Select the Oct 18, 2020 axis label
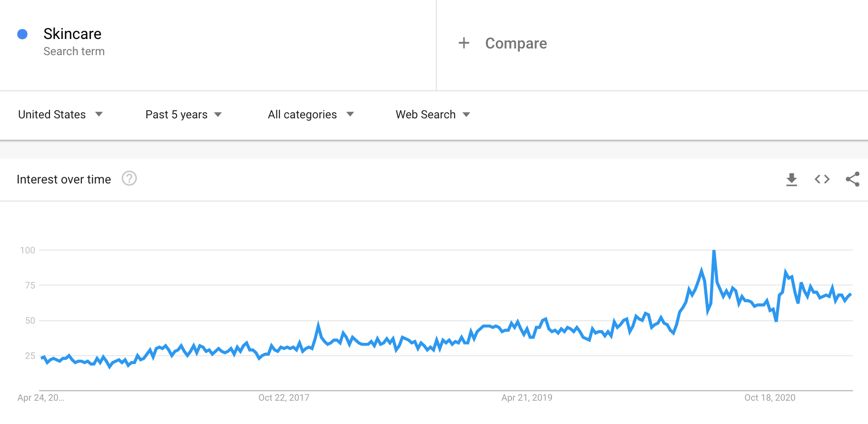 click(x=770, y=398)
